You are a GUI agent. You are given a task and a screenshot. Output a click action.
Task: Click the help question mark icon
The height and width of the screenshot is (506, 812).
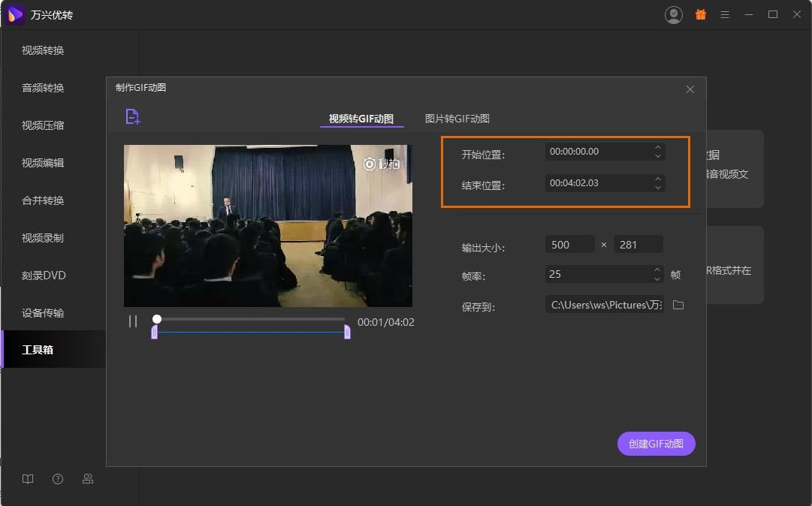[58, 479]
